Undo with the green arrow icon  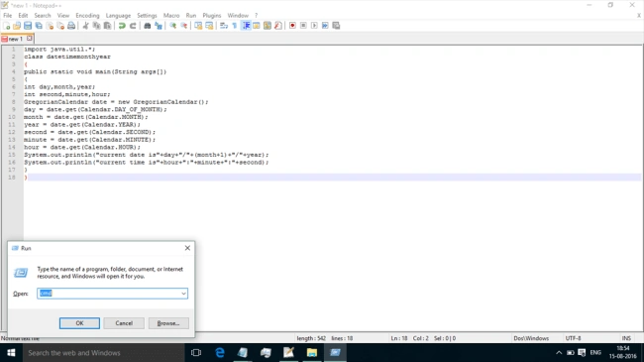[122, 26]
